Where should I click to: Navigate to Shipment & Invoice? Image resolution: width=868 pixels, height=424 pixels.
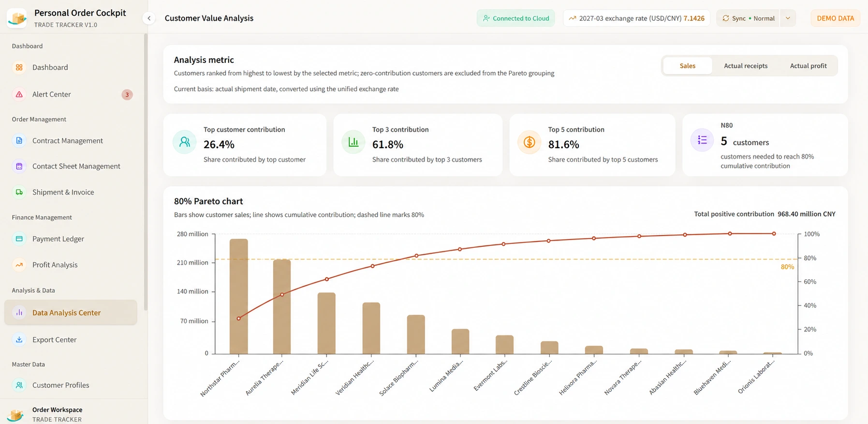click(x=71, y=192)
